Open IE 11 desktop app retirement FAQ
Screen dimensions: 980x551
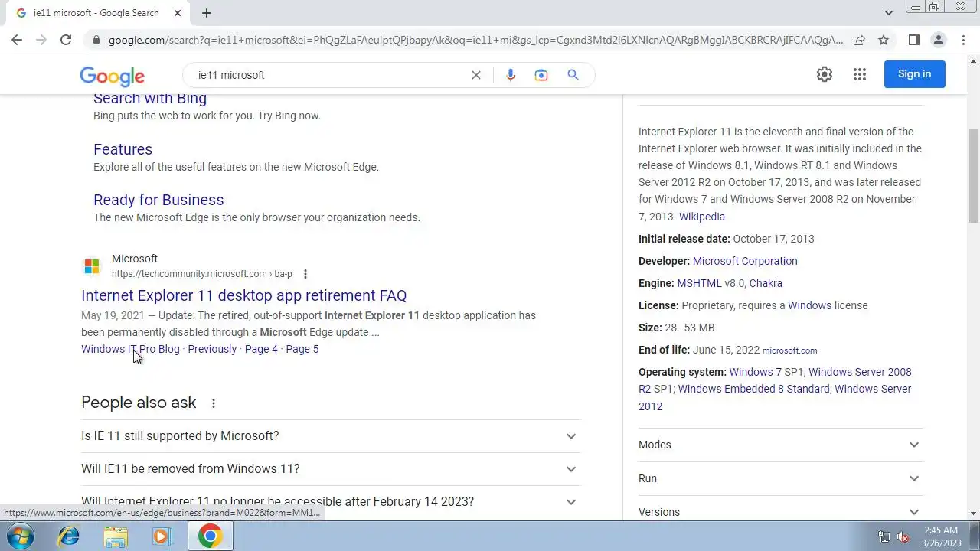pos(244,295)
